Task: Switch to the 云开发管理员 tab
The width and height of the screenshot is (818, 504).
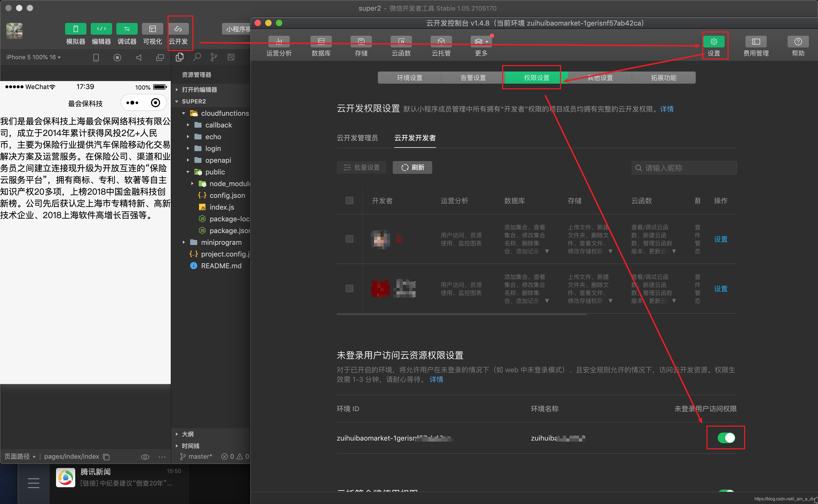Action: pos(357,138)
